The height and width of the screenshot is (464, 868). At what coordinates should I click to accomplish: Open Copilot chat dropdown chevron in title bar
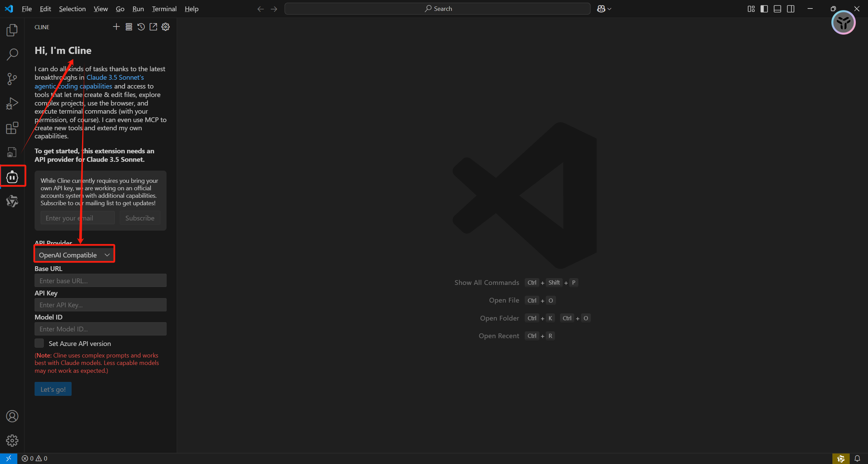click(x=610, y=9)
